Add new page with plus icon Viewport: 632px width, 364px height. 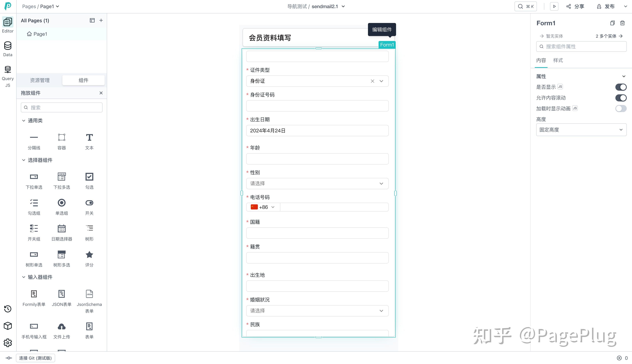coord(101,20)
